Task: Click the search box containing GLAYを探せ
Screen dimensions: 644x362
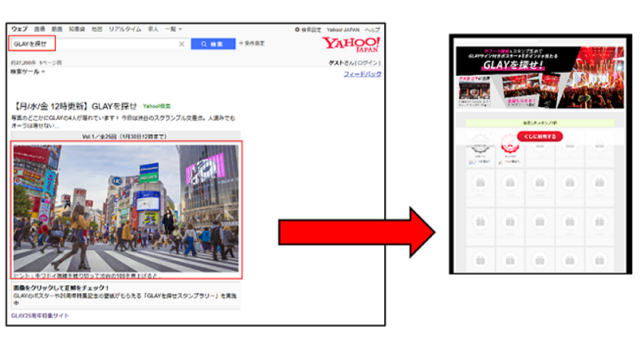Action: pyautogui.click(x=99, y=43)
